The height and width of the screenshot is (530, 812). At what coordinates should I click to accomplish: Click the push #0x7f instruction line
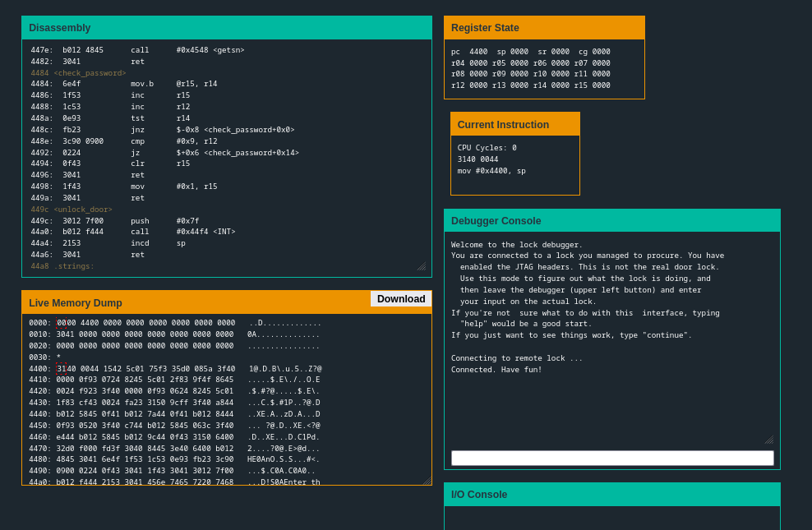pos(115,220)
